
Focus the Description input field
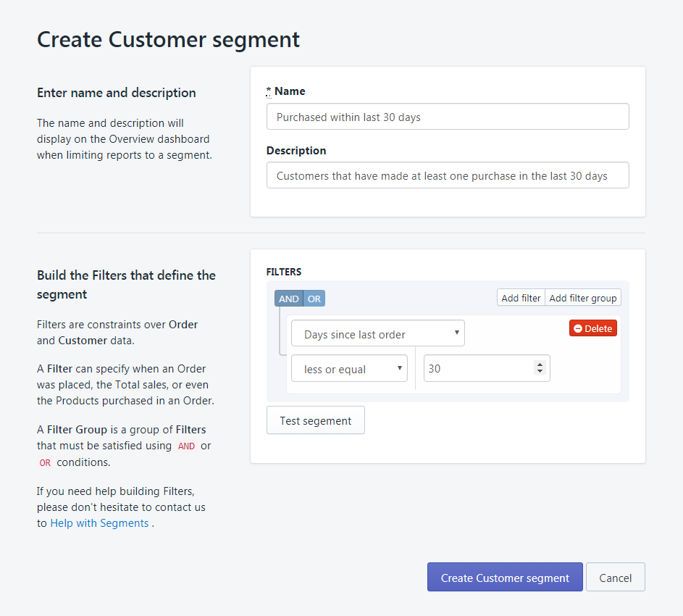448,175
